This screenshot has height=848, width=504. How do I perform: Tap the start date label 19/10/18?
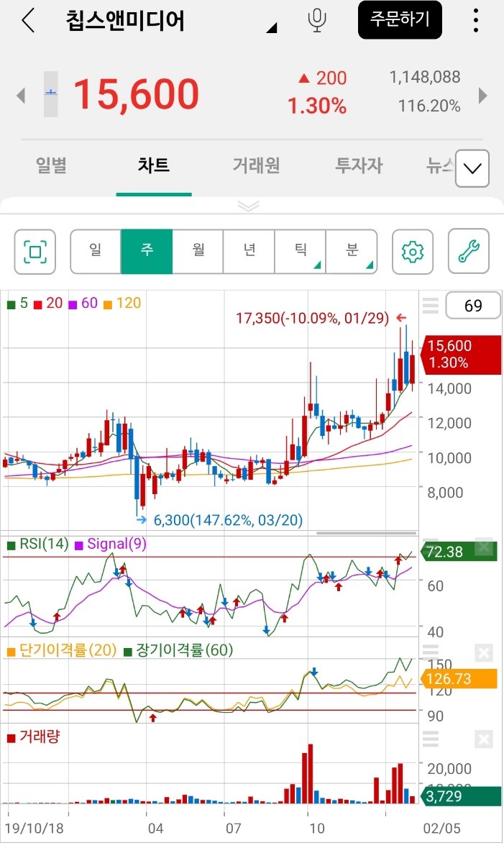pos(34,828)
